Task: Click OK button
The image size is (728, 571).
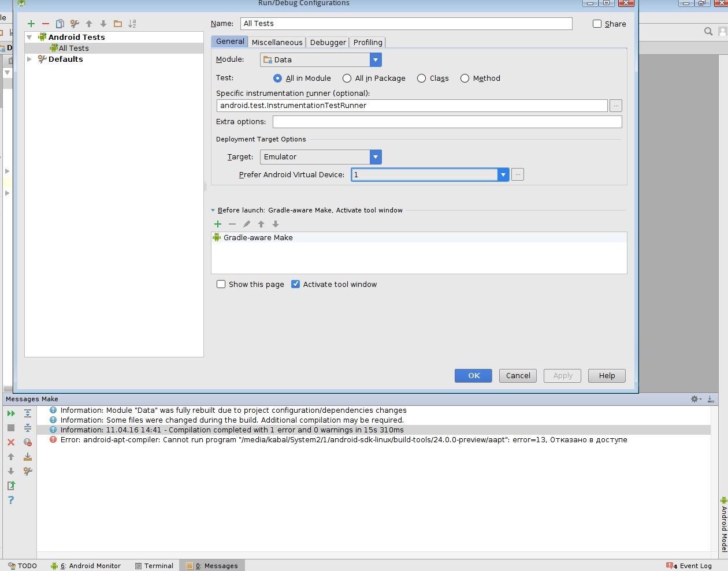Action: coord(473,376)
